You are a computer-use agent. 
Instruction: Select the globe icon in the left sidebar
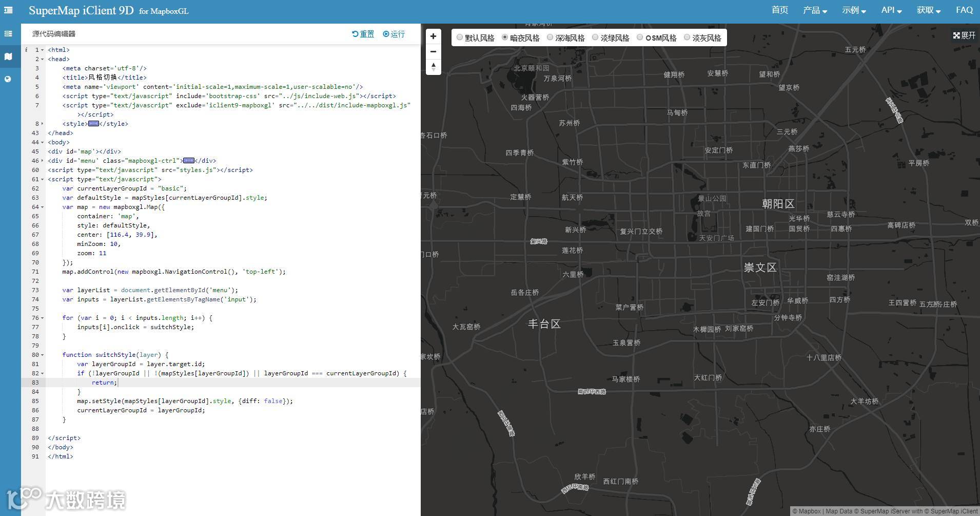8,79
